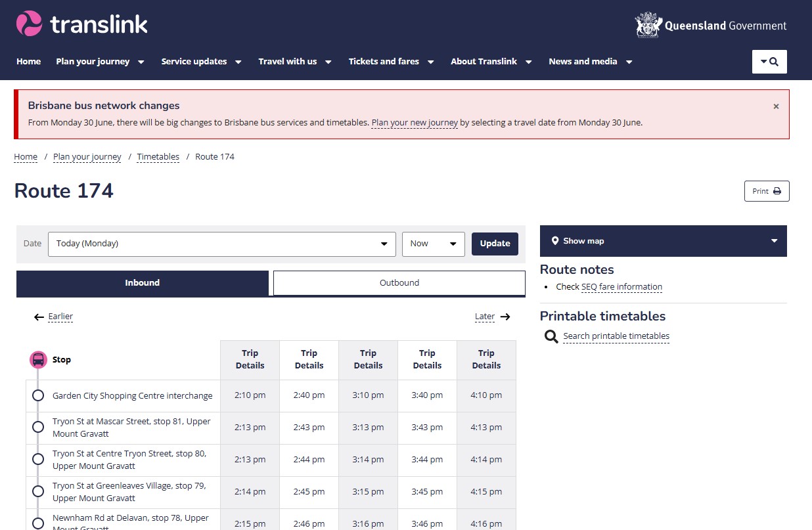Expand the About Translink menu
Screen dimensions: 812x530
(491, 62)
